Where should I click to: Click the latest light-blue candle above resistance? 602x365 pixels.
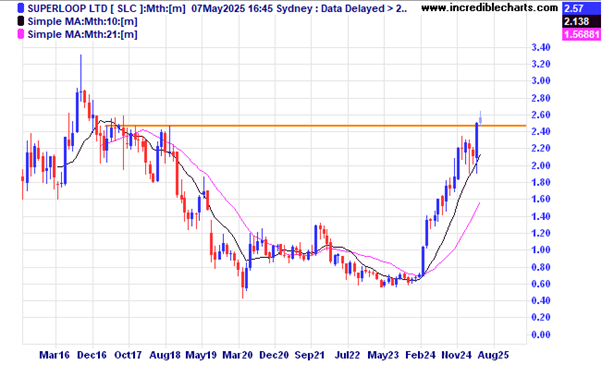click(x=480, y=118)
